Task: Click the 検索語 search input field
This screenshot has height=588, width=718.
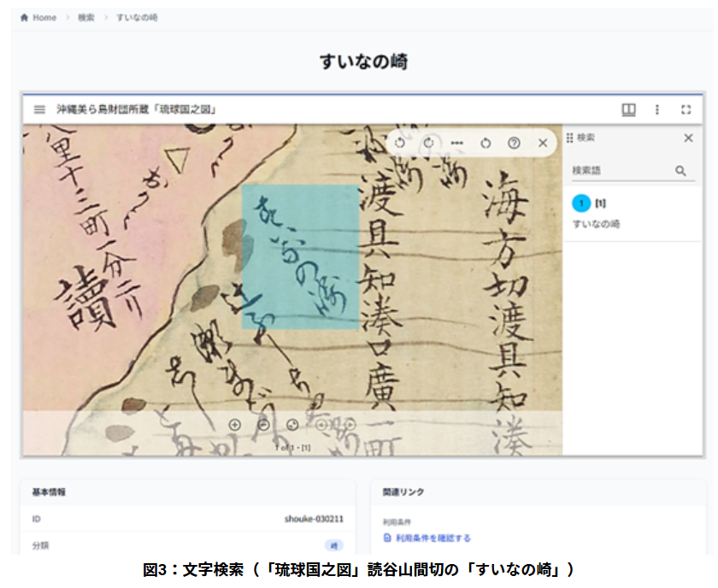Action: (x=620, y=170)
